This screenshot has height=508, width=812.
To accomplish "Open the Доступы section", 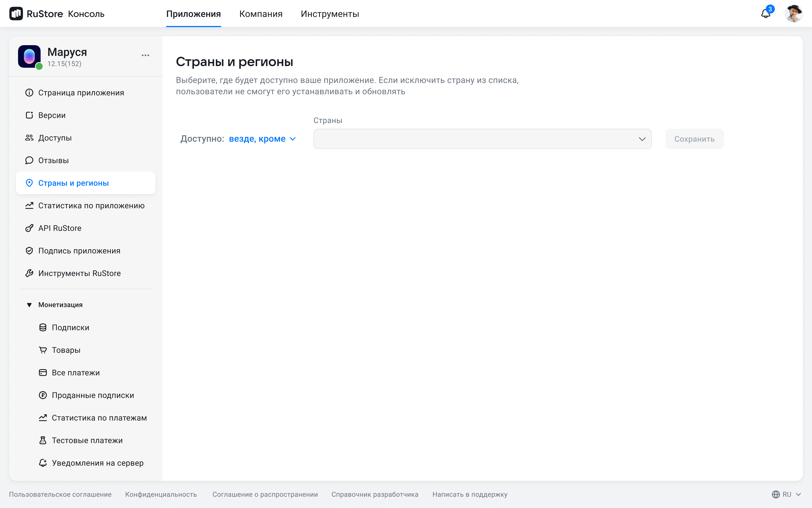I will click(x=86, y=138).
